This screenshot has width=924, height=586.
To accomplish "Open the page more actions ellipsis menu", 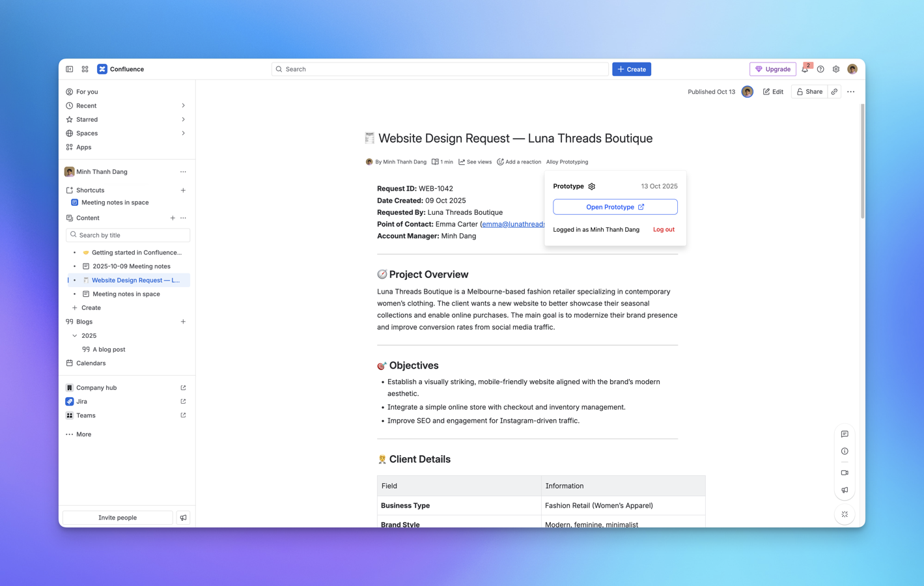I will 850,91.
